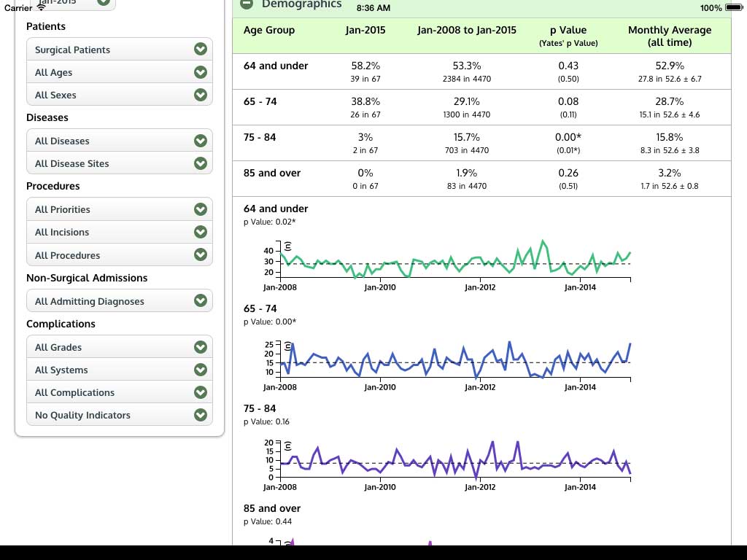Click the 0.08 p value cell

568,101
